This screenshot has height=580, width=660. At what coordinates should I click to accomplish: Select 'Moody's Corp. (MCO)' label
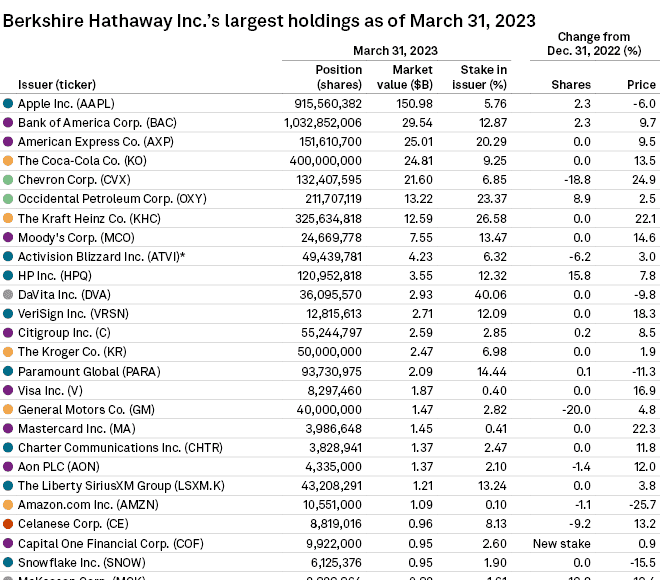click(x=76, y=237)
